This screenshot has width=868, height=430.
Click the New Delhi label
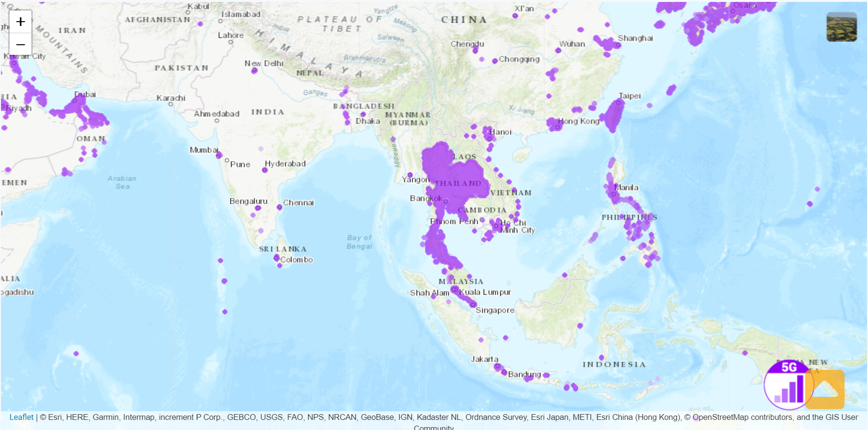pyautogui.click(x=264, y=63)
